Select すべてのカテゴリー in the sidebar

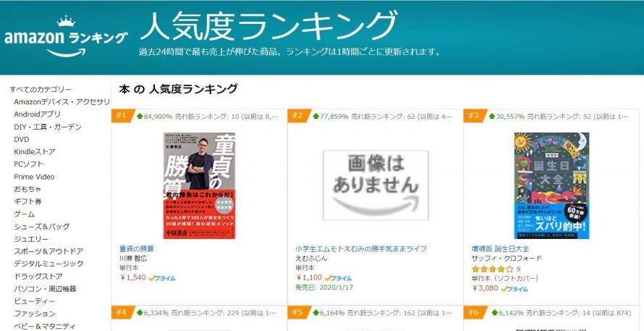(x=41, y=89)
